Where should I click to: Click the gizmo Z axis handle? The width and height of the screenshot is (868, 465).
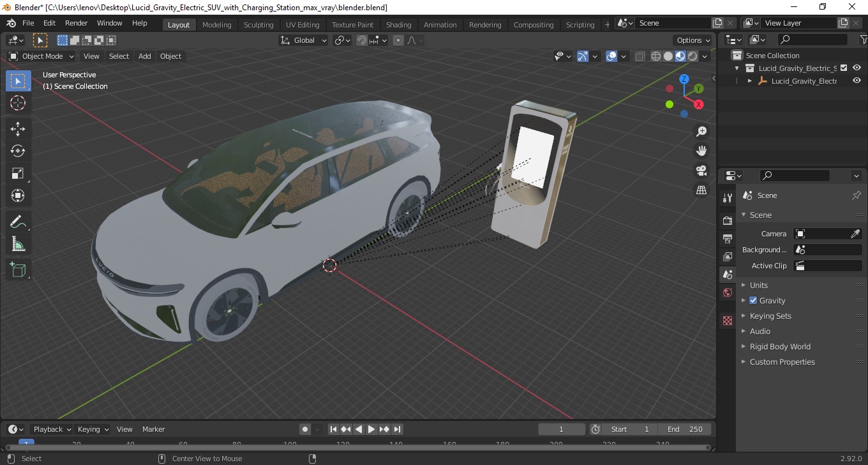pos(684,79)
